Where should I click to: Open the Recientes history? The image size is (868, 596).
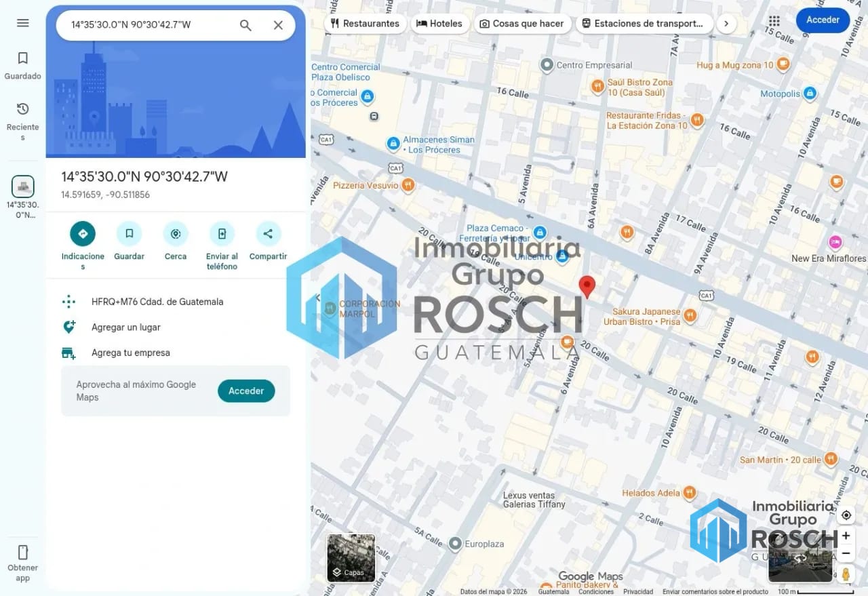(23, 121)
